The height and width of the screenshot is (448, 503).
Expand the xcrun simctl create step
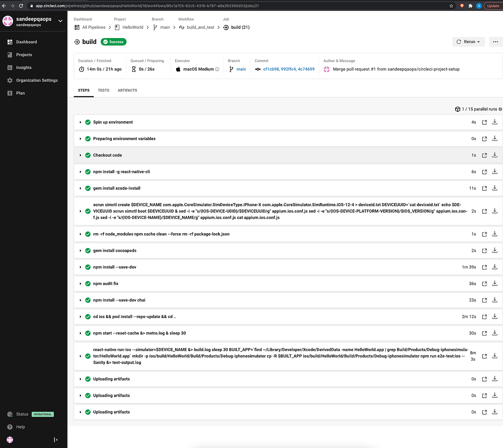pyautogui.click(x=80, y=211)
